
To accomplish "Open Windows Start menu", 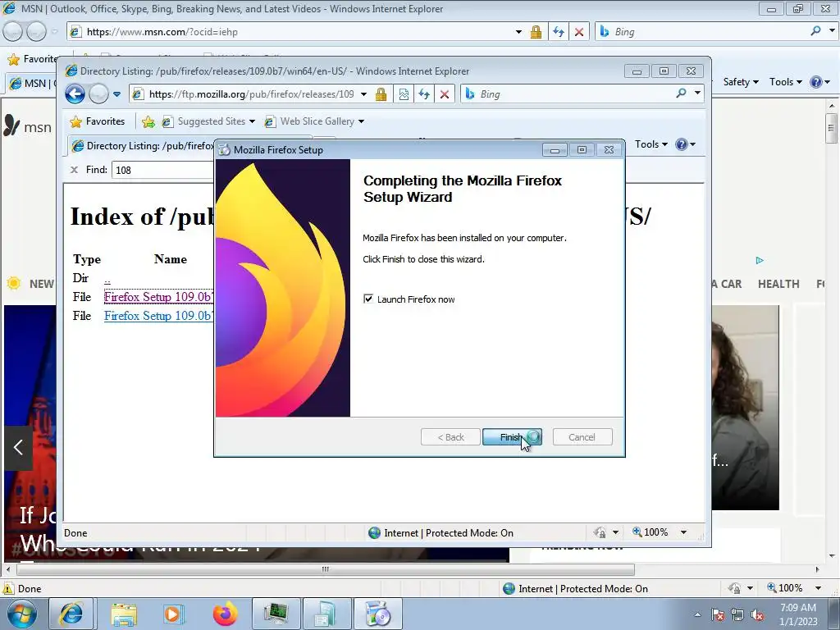I will click(x=22, y=614).
